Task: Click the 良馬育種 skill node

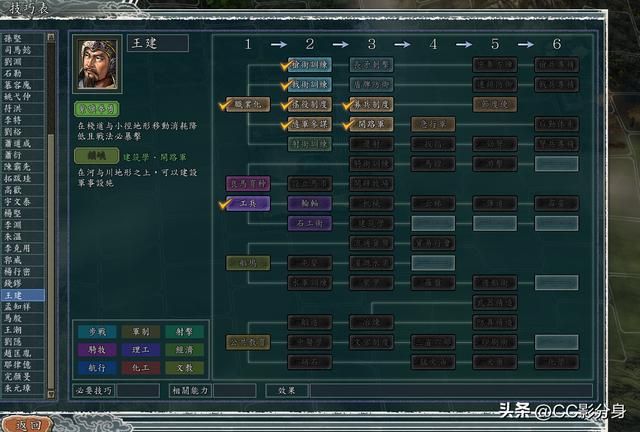Action: click(x=248, y=184)
